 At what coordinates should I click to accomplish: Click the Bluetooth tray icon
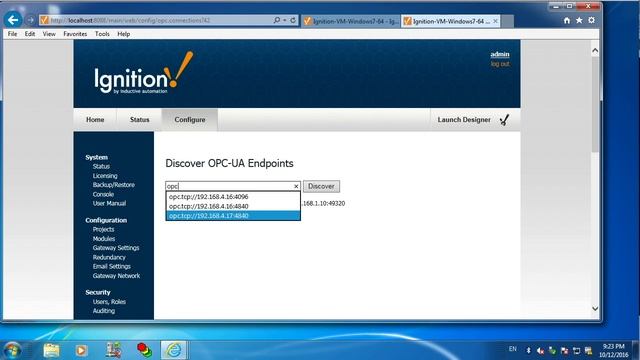528,351
